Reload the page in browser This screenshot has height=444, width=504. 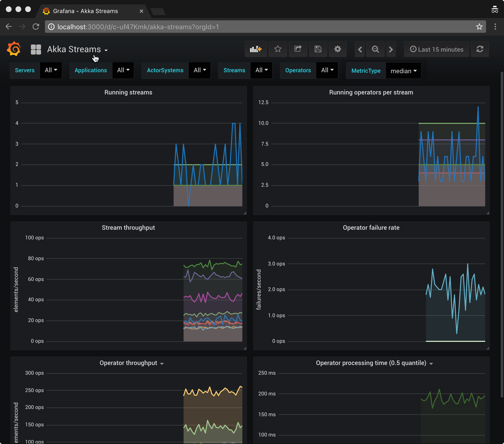point(36,27)
